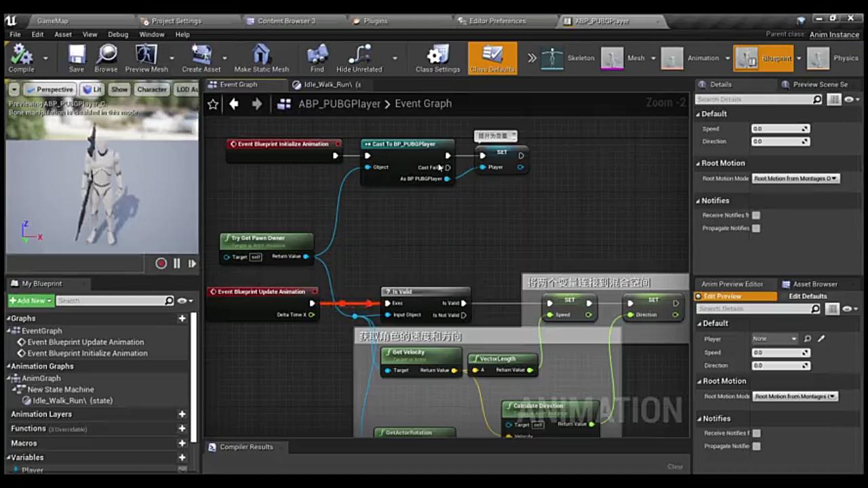The image size is (868, 488).
Task: Open Root Motion Mode dropdown in Anim Preview Editor
Action: (795, 396)
